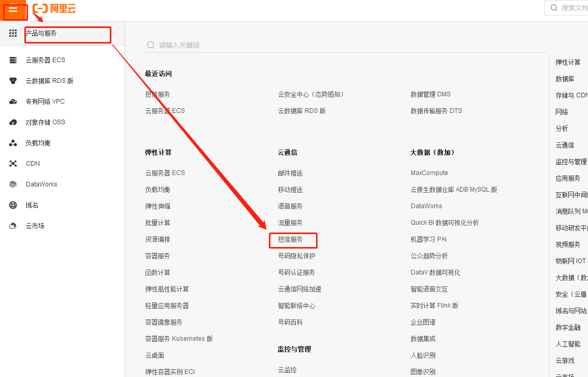Click the 云数据库 RDS 版 sidebar icon

click(x=13, y=81)
